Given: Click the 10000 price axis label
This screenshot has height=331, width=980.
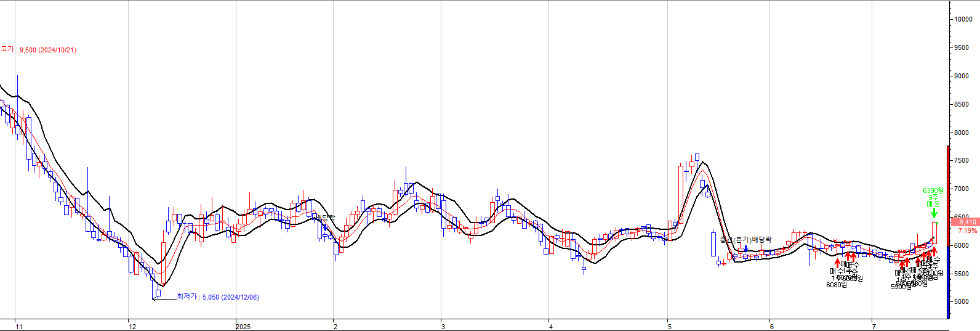Looking at the screenshot, I should pos(963,19).
